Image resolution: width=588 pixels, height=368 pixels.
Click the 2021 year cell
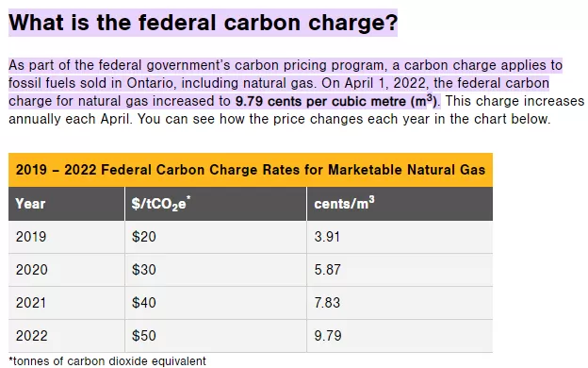pos(66,303)
